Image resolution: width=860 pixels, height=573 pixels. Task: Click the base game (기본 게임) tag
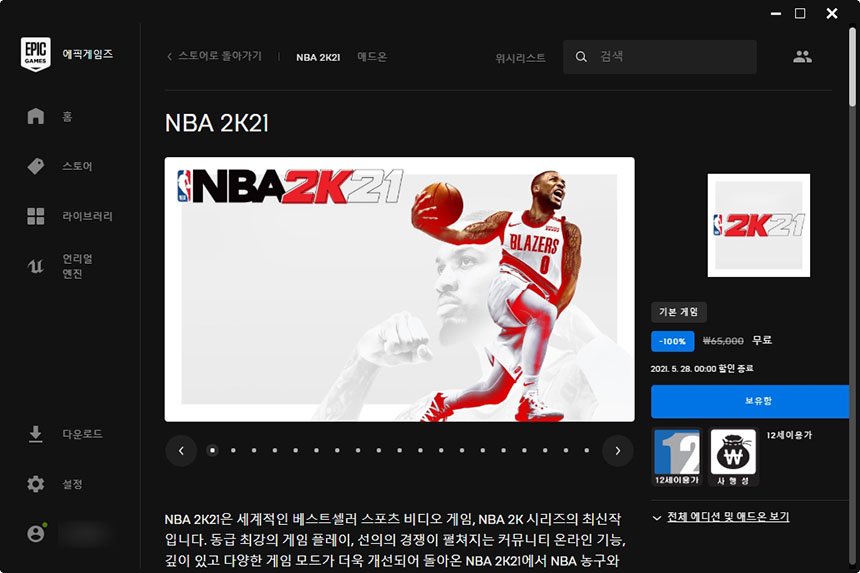[678, 312]
